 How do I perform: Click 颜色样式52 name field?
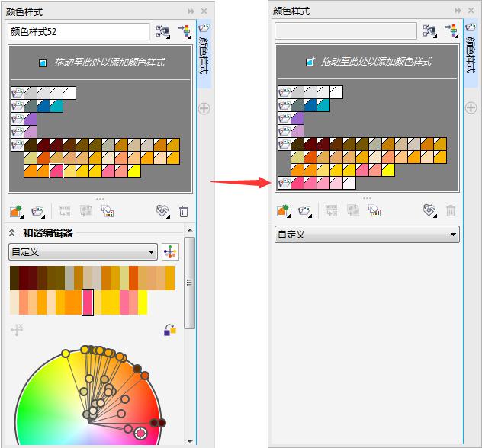click(79, 32)
